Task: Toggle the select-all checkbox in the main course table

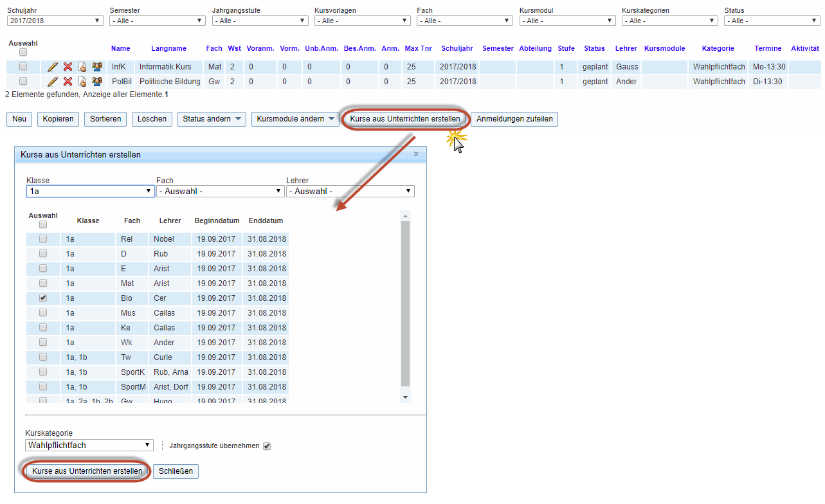Action: click(23, 52)
